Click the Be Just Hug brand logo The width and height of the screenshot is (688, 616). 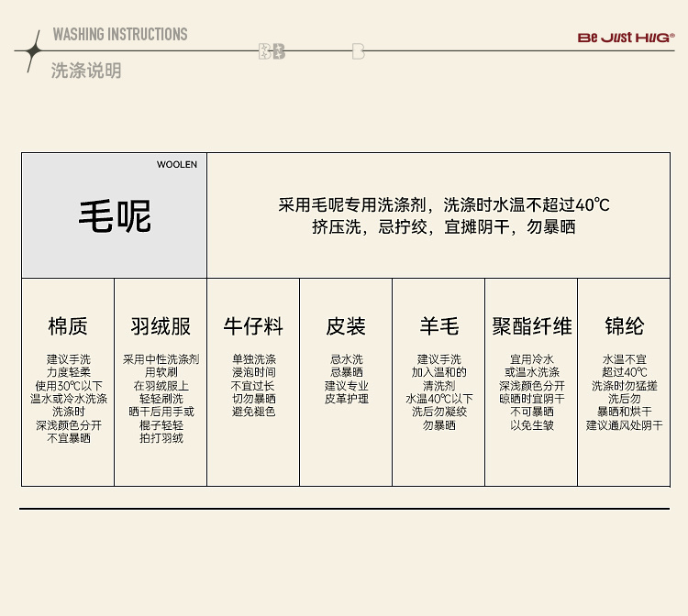(x=626, y=38)
